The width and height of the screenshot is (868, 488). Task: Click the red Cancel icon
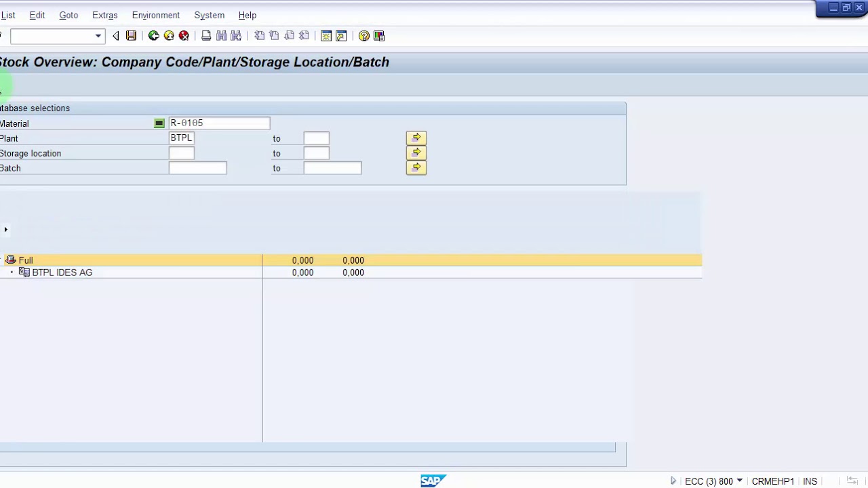184,36
